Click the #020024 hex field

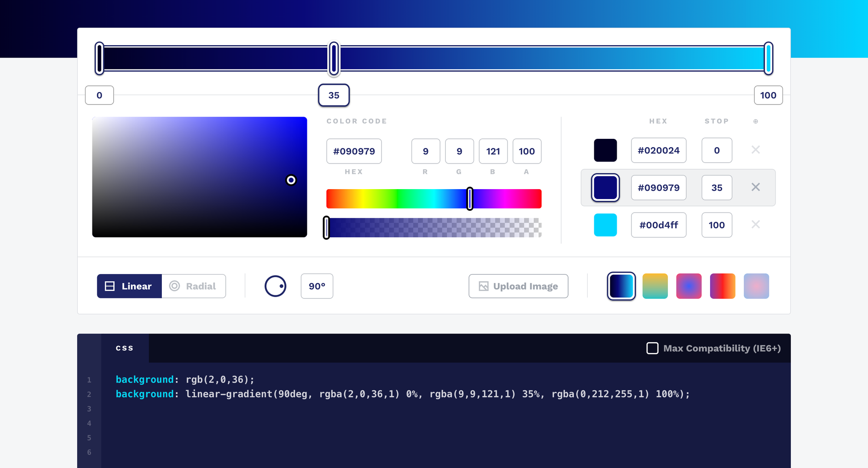coord(659,151)
